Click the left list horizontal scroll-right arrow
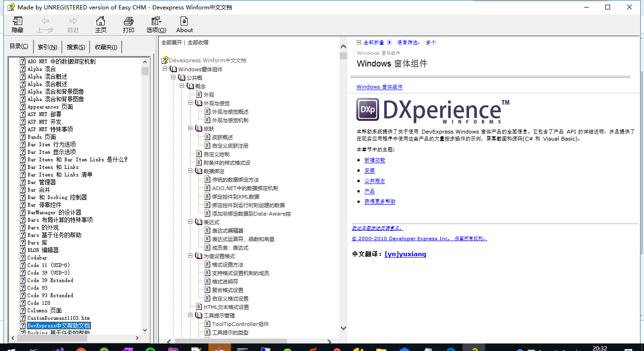 (x=136, y=338)
